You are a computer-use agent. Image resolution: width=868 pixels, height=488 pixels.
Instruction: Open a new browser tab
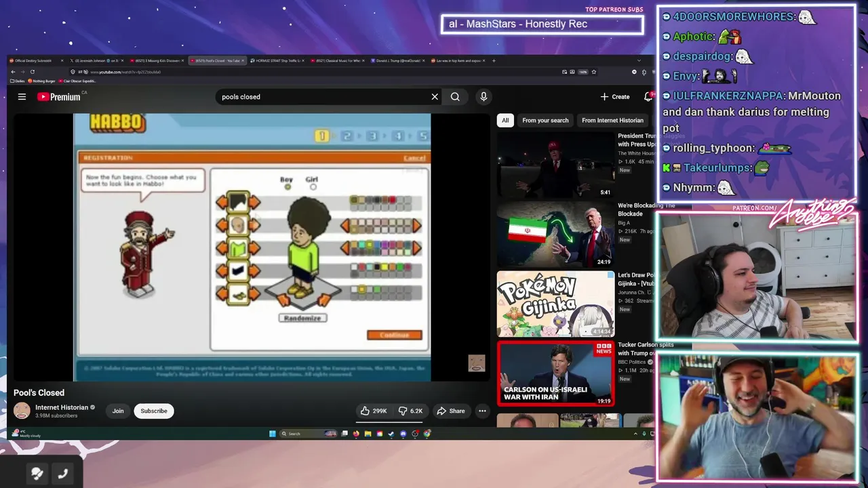tap(494, 60)
